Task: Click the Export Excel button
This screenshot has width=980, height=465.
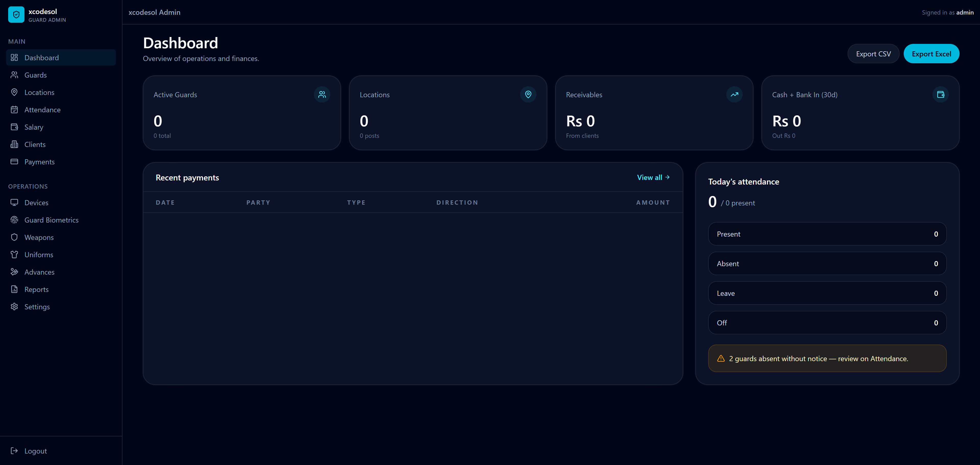Action: tap(931, 54)
